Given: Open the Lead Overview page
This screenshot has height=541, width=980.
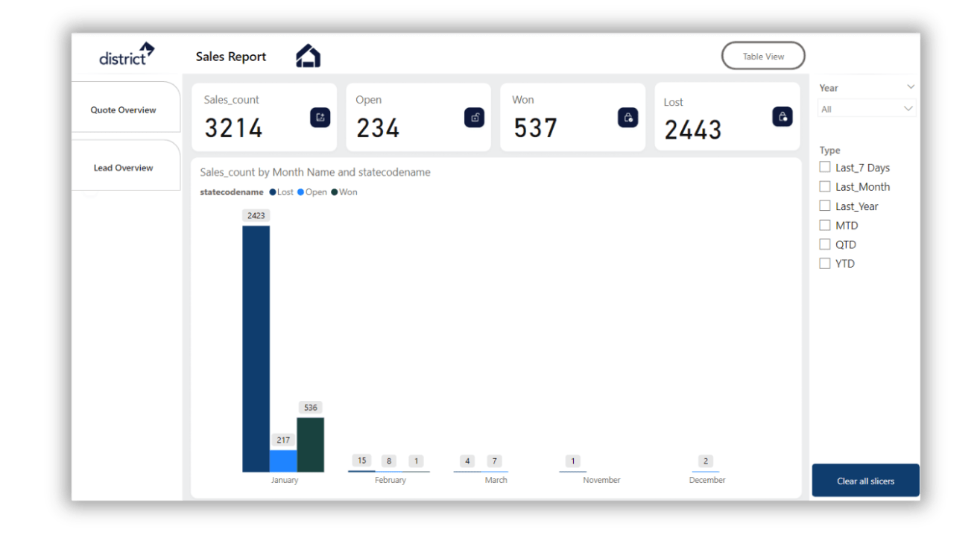Looking at the screenshot, I should coord(123,168).
